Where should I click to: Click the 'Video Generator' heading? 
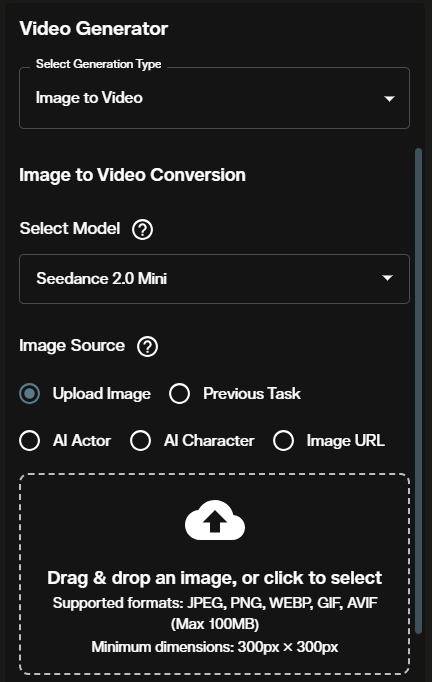[x=94, y=29]
